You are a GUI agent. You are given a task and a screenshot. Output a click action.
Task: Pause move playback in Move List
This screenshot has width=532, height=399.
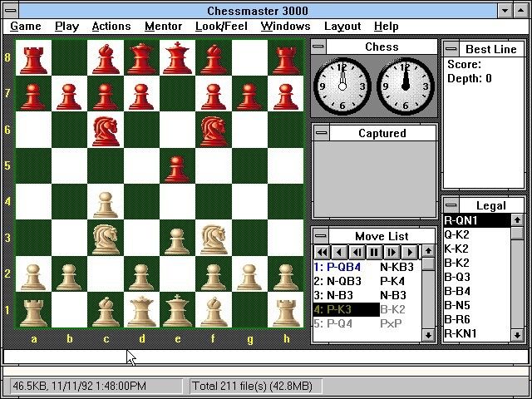(x=373, y=252)
